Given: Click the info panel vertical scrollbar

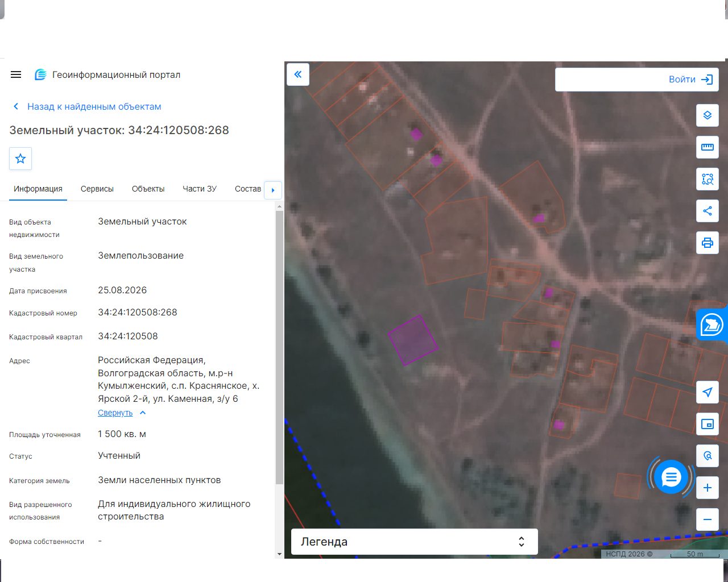Looking at the screenshot, I should [279, 347].
